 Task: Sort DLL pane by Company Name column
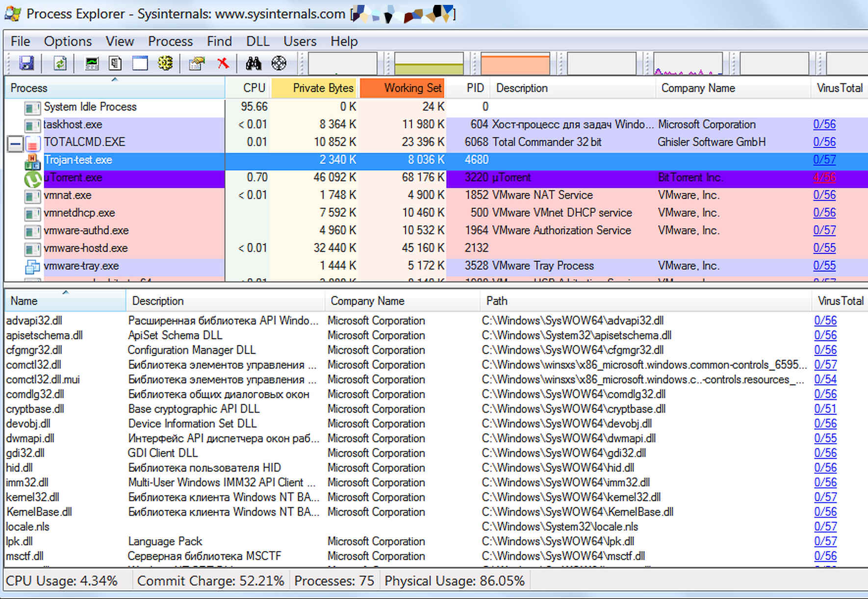402,301
